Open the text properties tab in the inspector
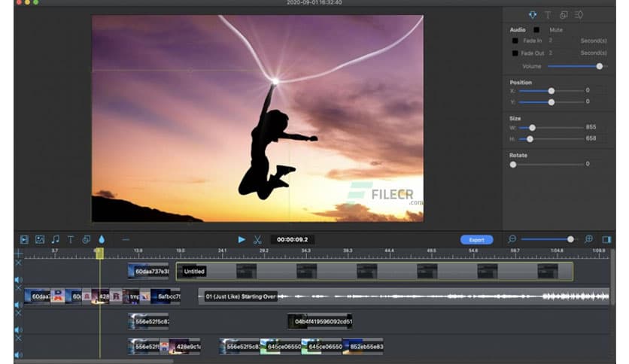Screen dimensions: 629x364 [548, 15]
